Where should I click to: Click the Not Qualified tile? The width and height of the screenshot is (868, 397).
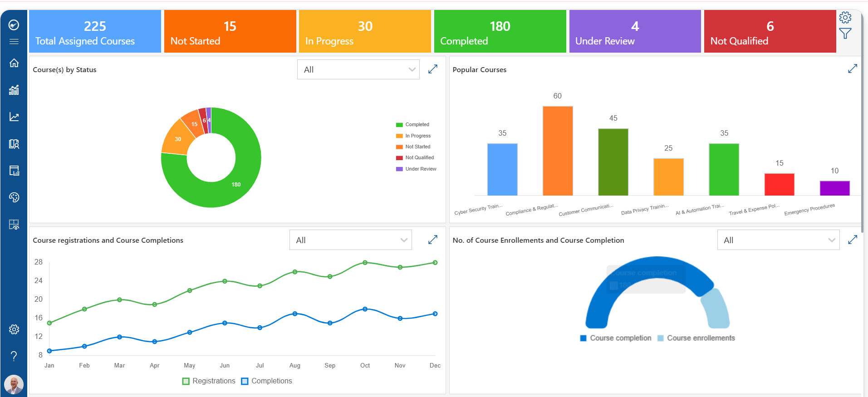[x=770, y=31]
